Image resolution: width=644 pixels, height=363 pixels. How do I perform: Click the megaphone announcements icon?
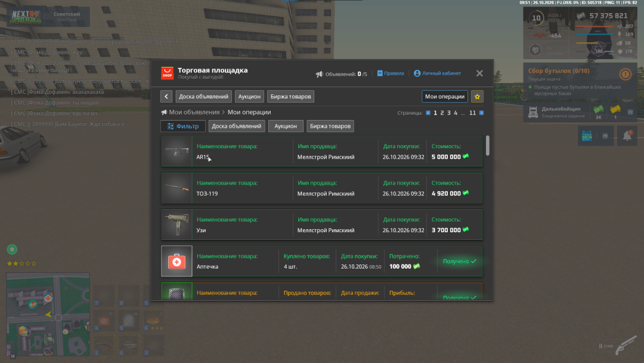(319, 74)
